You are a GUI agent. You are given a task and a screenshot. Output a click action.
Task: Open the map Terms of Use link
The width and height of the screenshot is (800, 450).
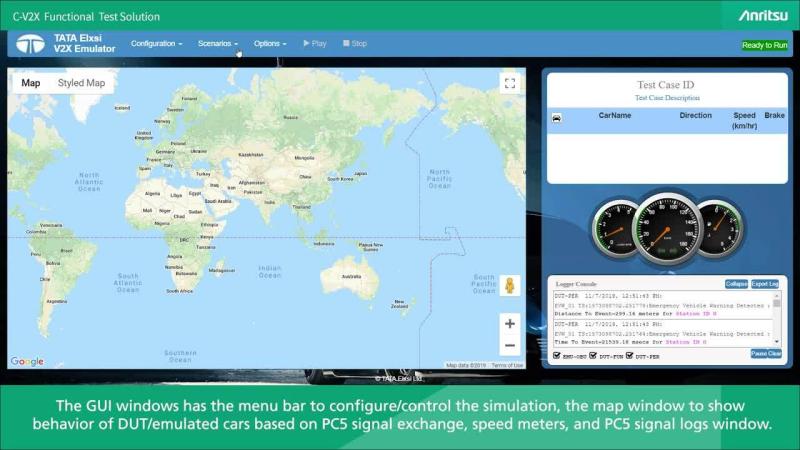pyautogui.click(x=507, y=365)
